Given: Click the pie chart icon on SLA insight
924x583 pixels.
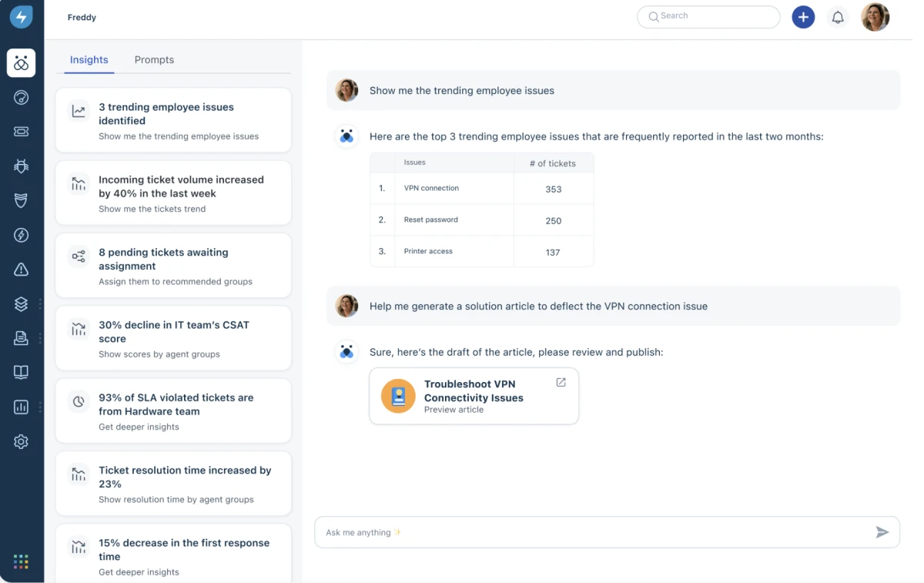Looking at the screenshot, I should tap(79, 401).
